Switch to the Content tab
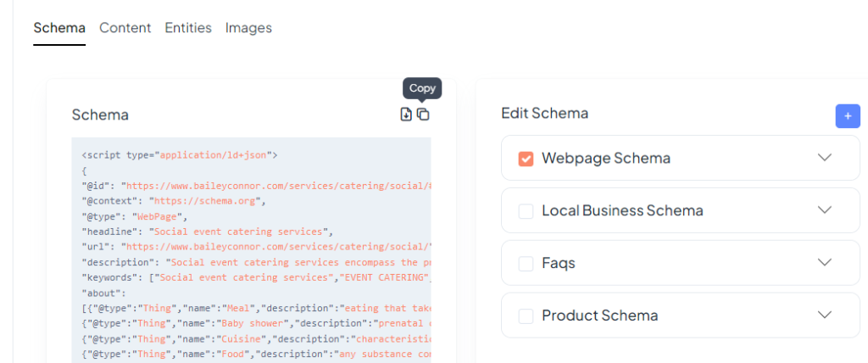868x363 pixels. (x=125, y=28)
